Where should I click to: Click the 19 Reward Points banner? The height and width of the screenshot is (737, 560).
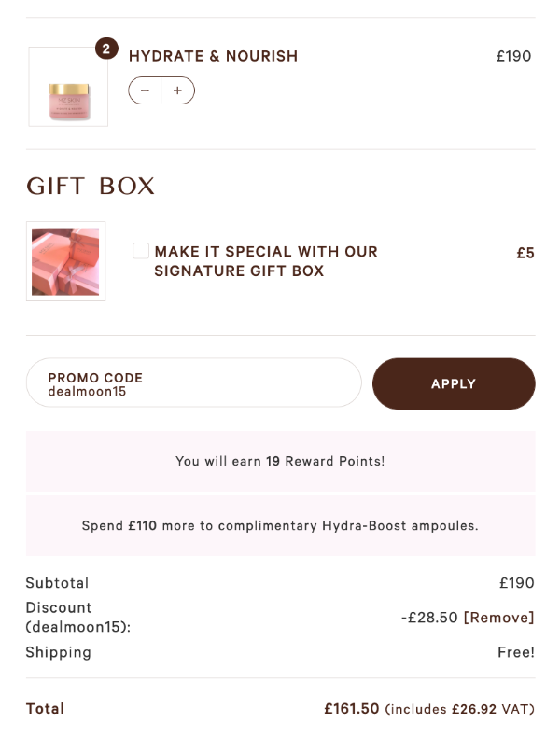tap(280, 461)
